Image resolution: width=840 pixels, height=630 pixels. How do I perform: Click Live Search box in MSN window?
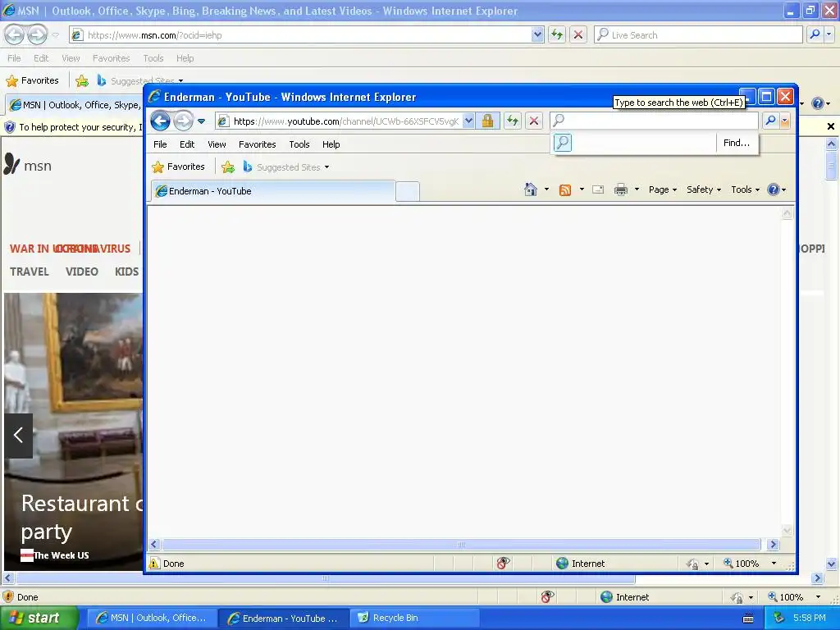698,34
